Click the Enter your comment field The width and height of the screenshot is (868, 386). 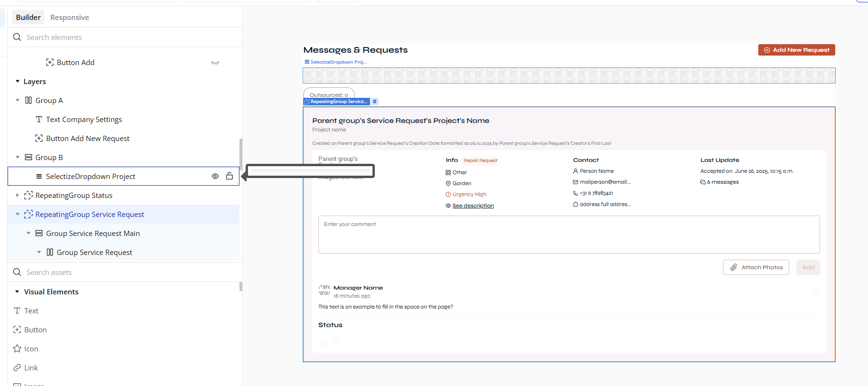[569, 234]
